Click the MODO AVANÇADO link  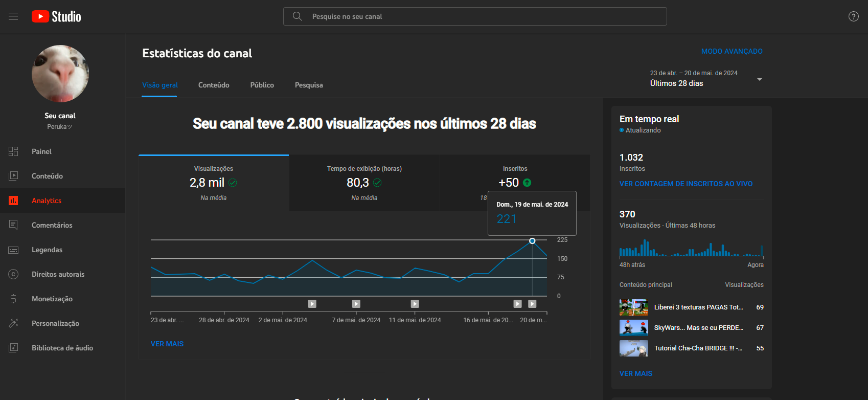732,51
